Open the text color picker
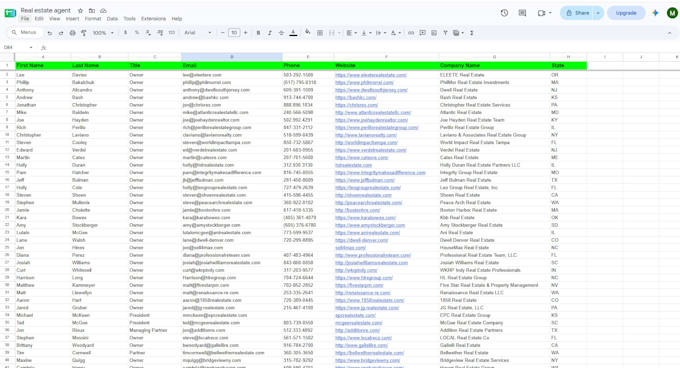Image resolution: width=680 pixels, height=368 pixels. (293, 33)
